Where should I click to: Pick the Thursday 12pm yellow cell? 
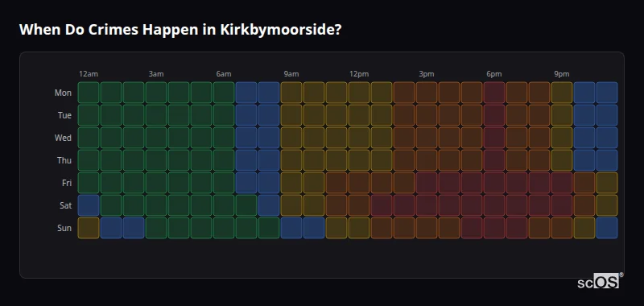coord(359,160)
